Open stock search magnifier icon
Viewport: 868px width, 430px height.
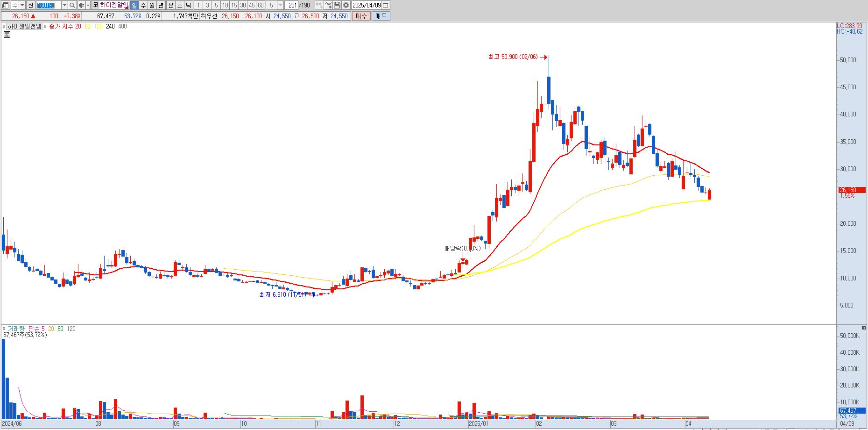[72, 5]
